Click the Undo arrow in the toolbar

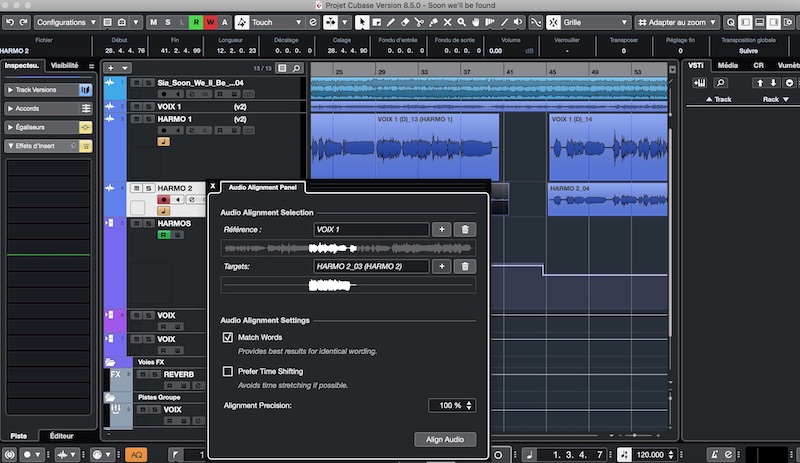10,22
